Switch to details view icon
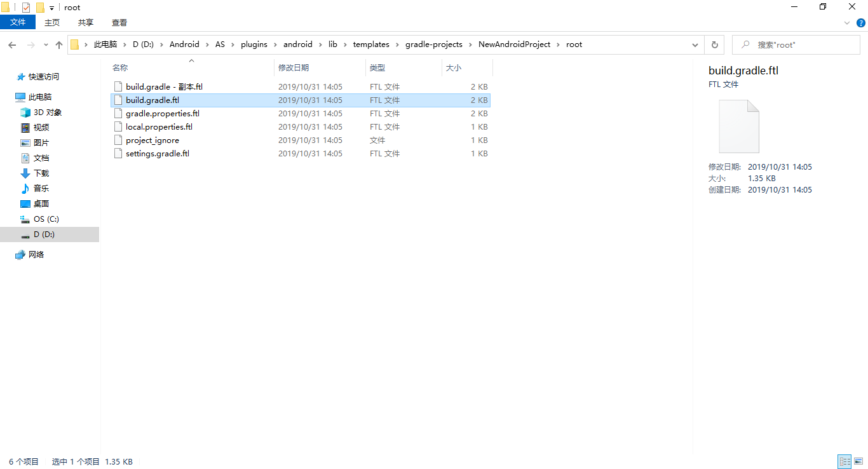This screenshot has width=868, height=469. (x=844, y=462)
